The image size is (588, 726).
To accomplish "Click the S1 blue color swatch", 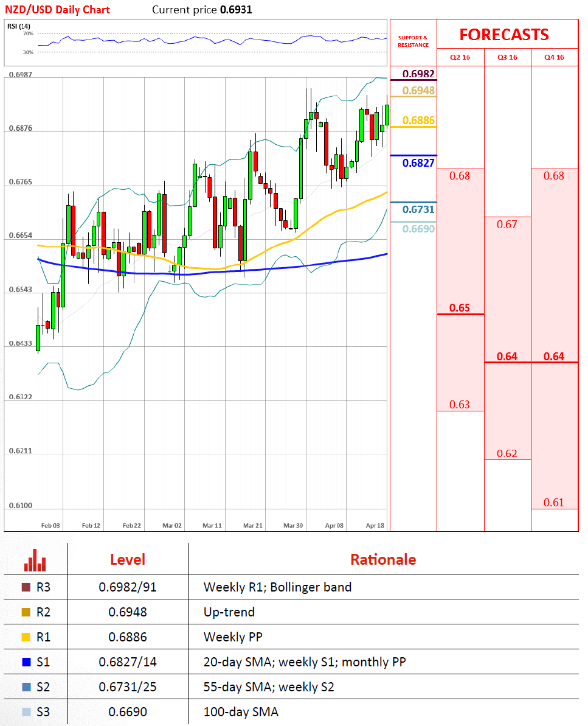I will [26, 662].
